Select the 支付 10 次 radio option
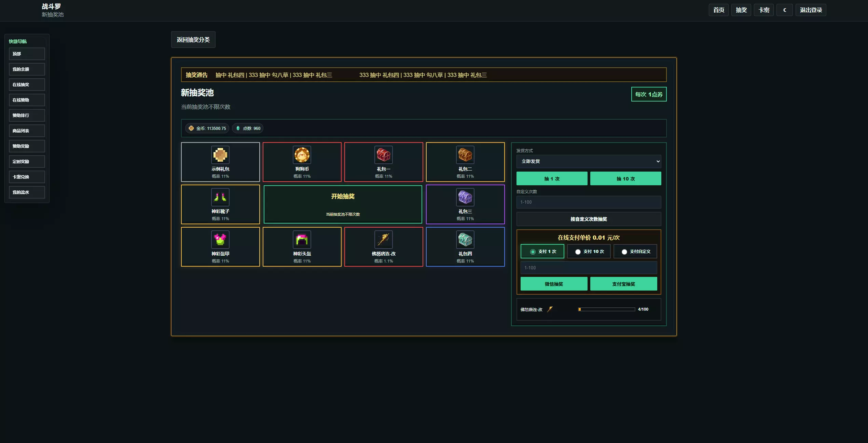868x443 pixels. [x=589, y=252]
